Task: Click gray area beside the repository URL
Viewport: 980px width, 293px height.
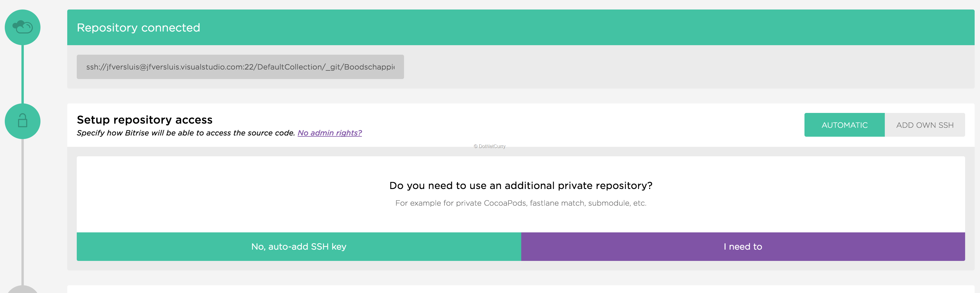Action: (x=685, y=67)
